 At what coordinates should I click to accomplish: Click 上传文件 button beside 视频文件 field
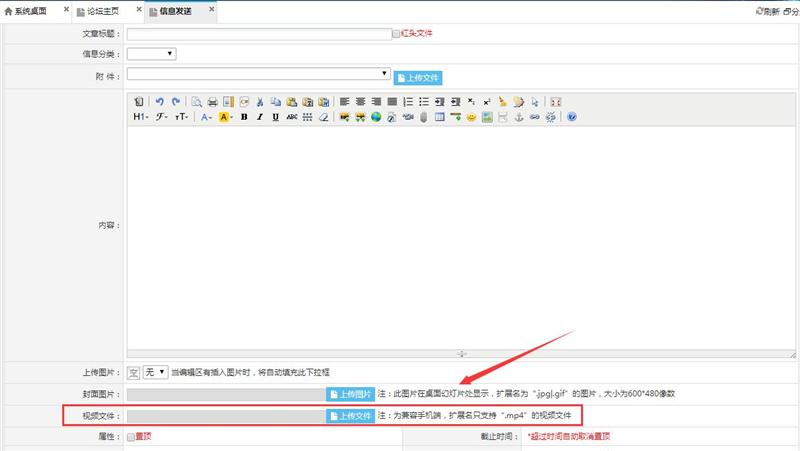click(x=351, y=415)
